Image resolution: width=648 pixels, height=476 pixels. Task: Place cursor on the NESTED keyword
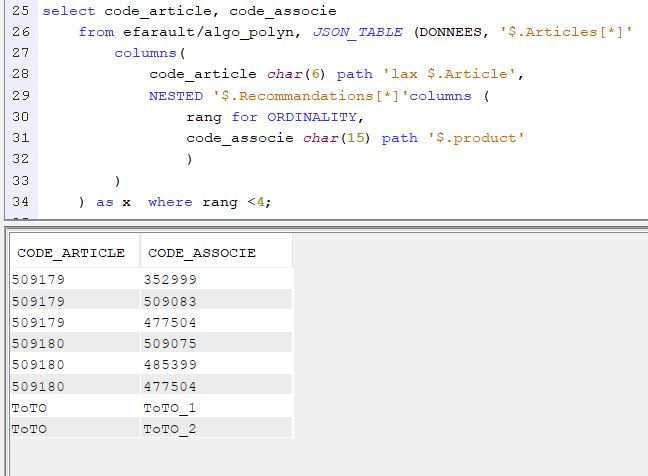point(175,96)
